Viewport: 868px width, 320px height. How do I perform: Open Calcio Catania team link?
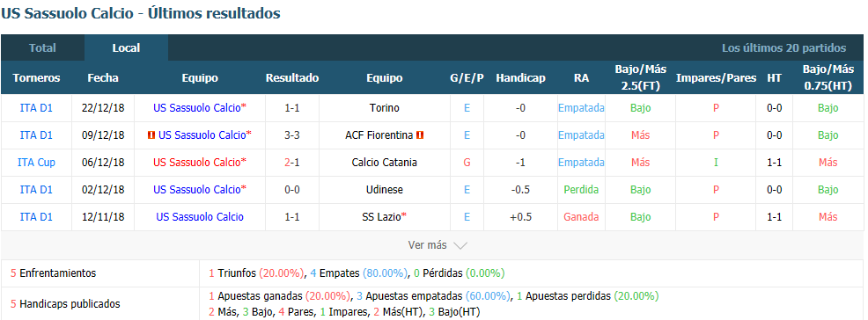coord(385,163)
